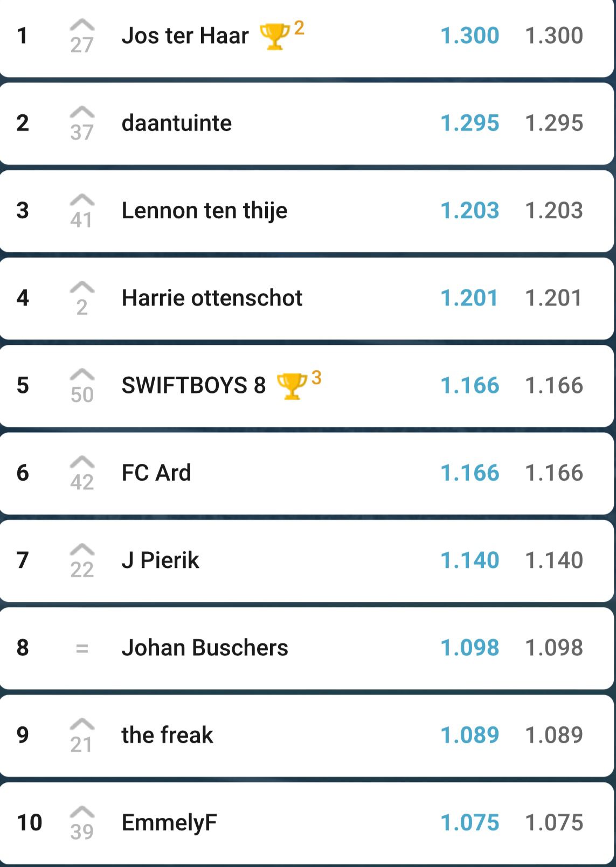Click the rank-up arrow showing 42
Screen dimensions: 616x867
coord(82,474)
